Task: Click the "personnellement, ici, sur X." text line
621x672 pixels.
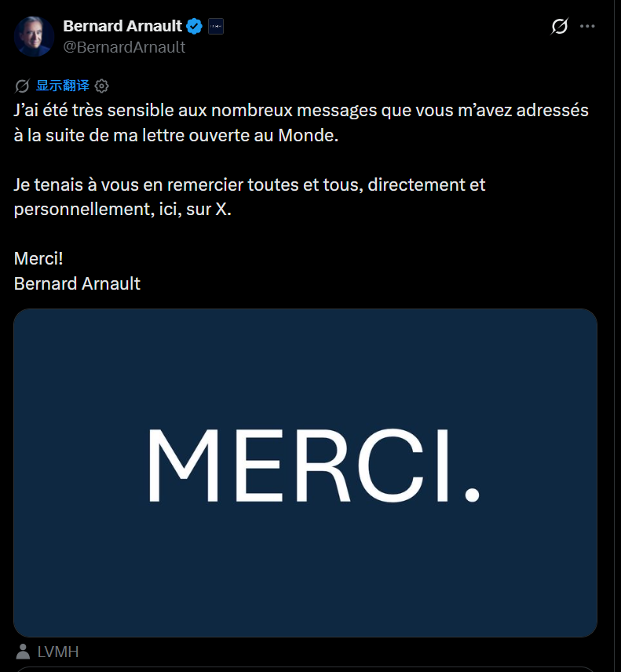Action: click(122, 210)
